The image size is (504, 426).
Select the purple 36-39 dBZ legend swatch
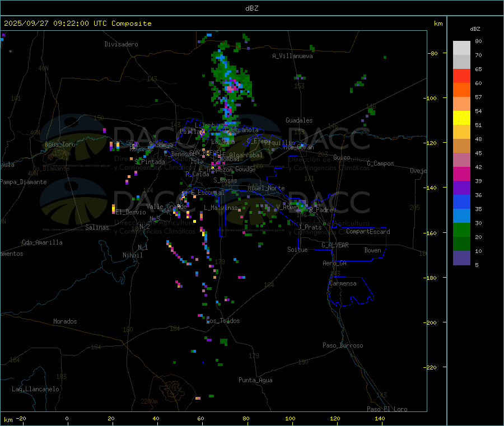point(461,188)
